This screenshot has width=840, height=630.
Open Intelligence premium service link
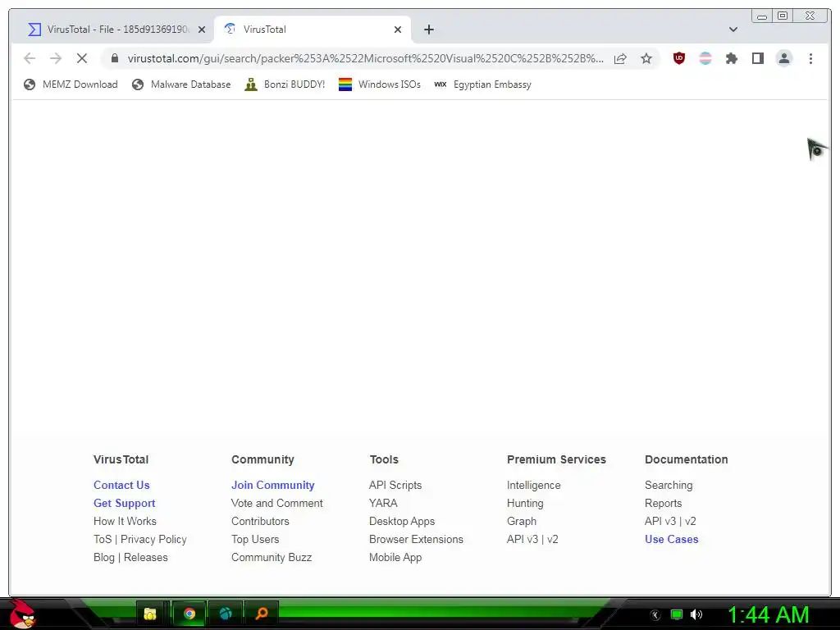click(x=533, y=485)
